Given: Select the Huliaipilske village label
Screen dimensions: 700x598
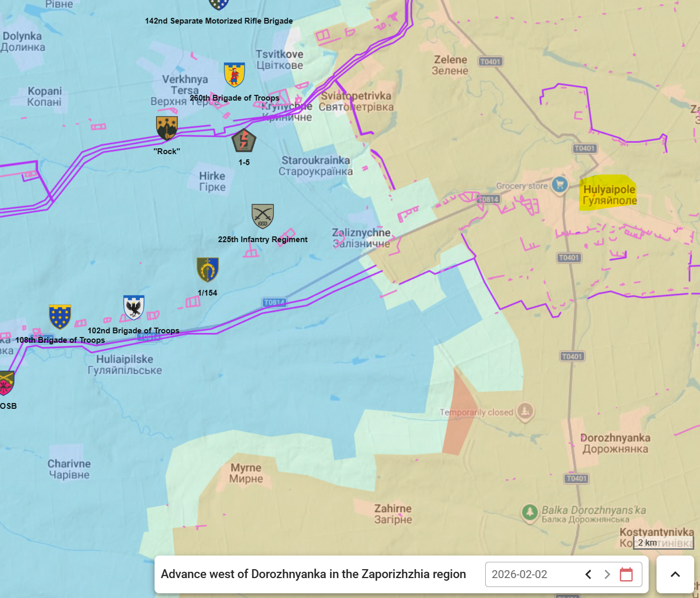Looking at the screenshot, I should (x=125, y=365).
